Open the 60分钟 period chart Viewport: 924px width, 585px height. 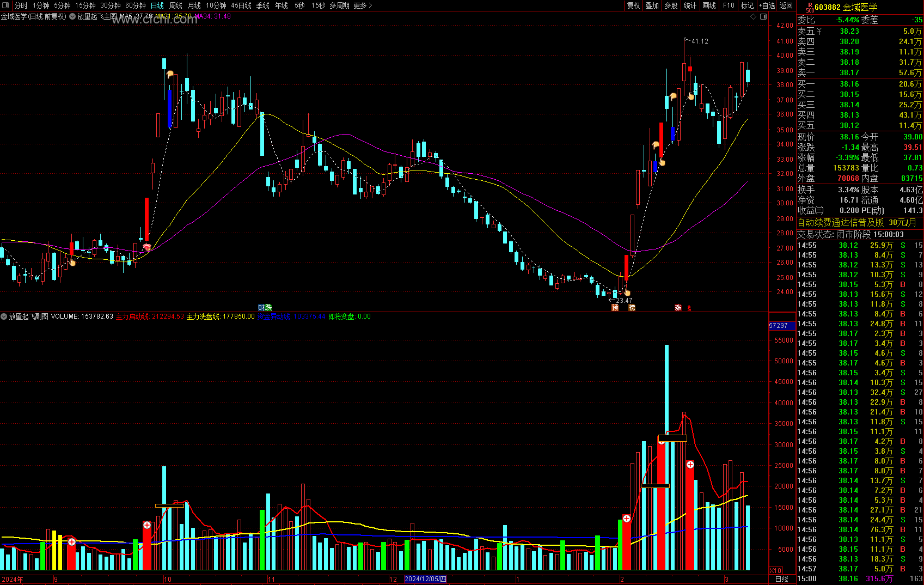(x=136, y=5)
